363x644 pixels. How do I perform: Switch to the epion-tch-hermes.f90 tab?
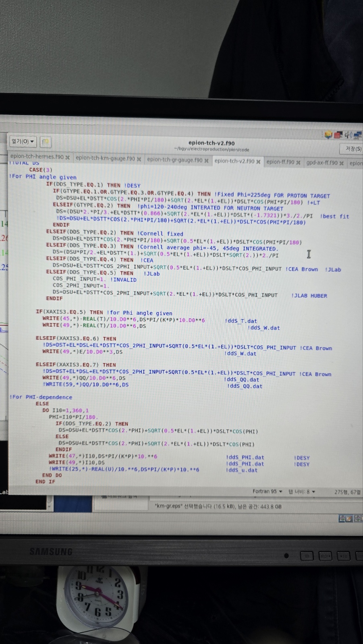[37, 157]
